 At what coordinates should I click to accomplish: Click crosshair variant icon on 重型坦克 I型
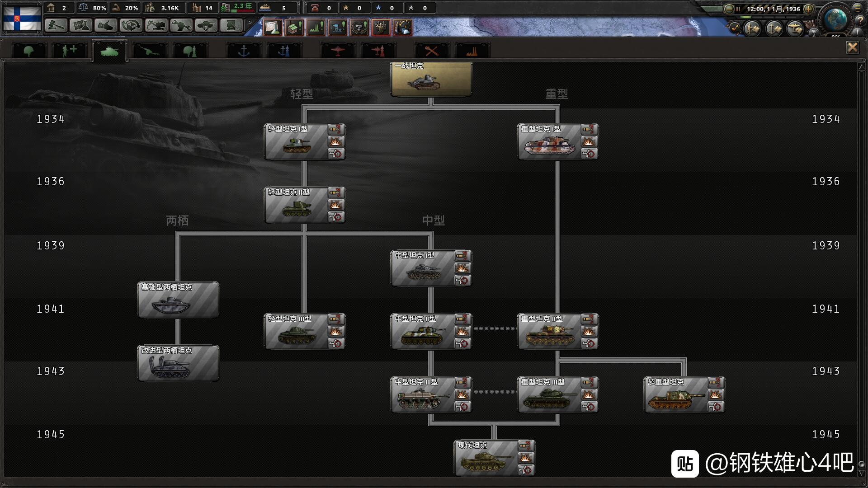click(589, 154)
